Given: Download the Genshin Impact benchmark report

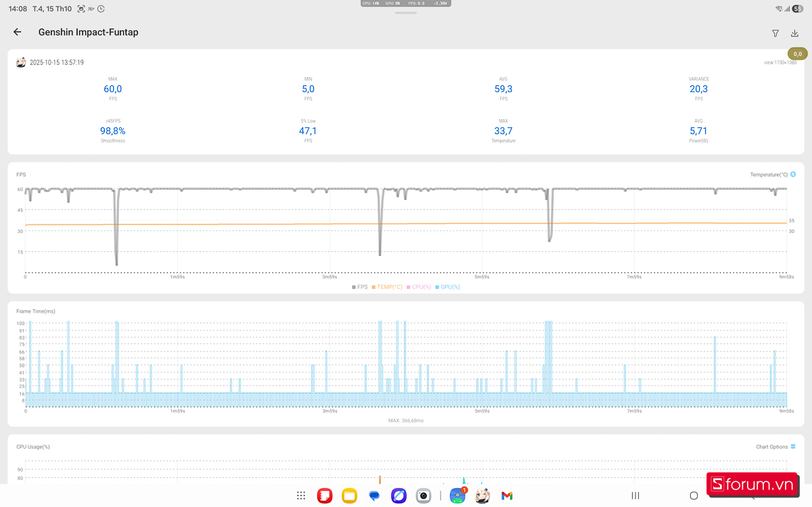Looking at the screenshot, I should [x=794, y=33].
